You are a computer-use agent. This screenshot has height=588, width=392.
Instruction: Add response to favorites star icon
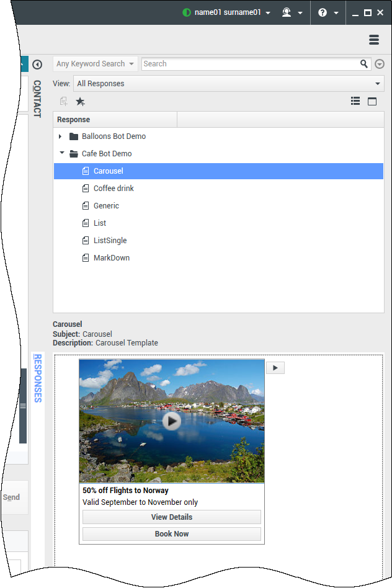click(x=80, y=102)
